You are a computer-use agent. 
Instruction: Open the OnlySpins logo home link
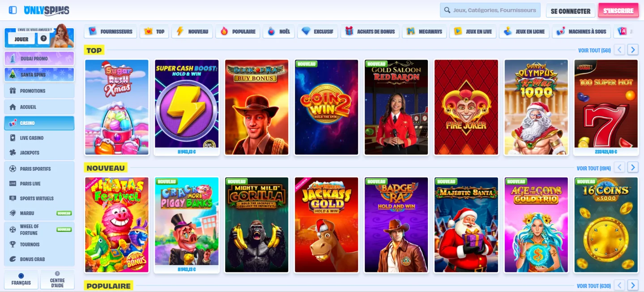(47, 10)
